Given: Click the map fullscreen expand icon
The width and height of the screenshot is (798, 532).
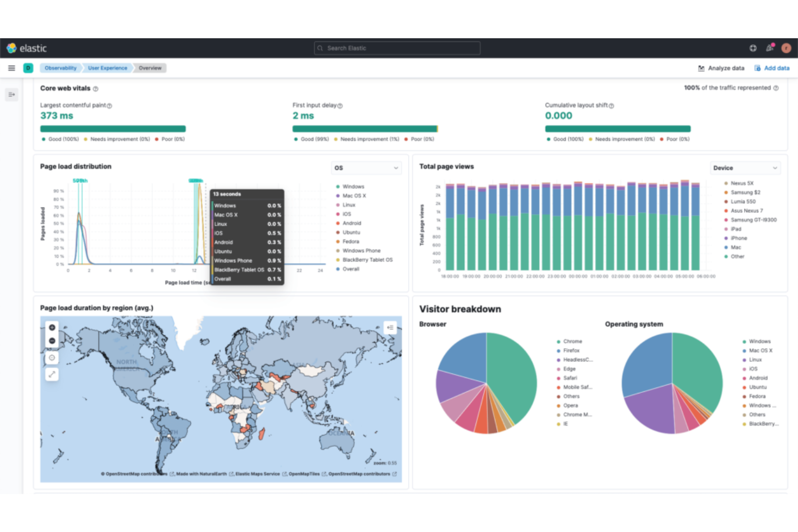Looking at the screenshot, I should (52, 374).
